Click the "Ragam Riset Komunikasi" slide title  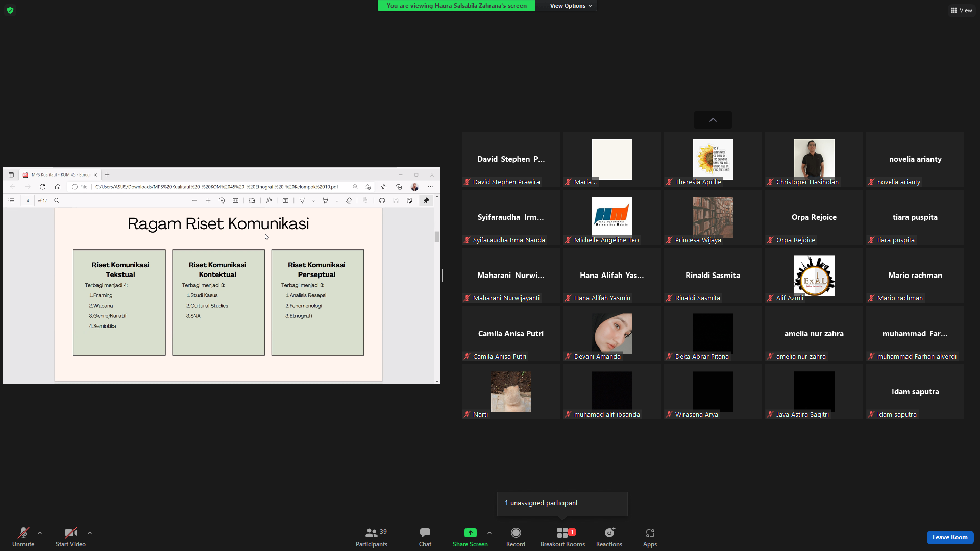click(218, 223)
